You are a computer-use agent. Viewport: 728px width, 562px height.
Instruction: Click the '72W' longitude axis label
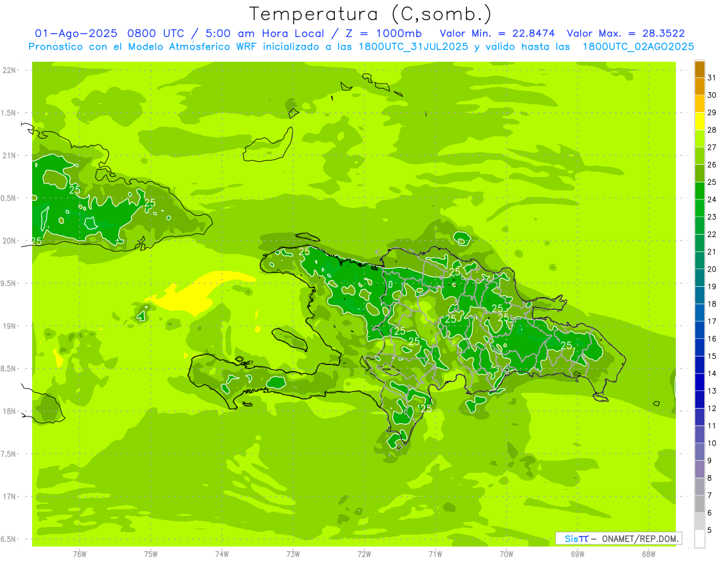coord(364,554)
